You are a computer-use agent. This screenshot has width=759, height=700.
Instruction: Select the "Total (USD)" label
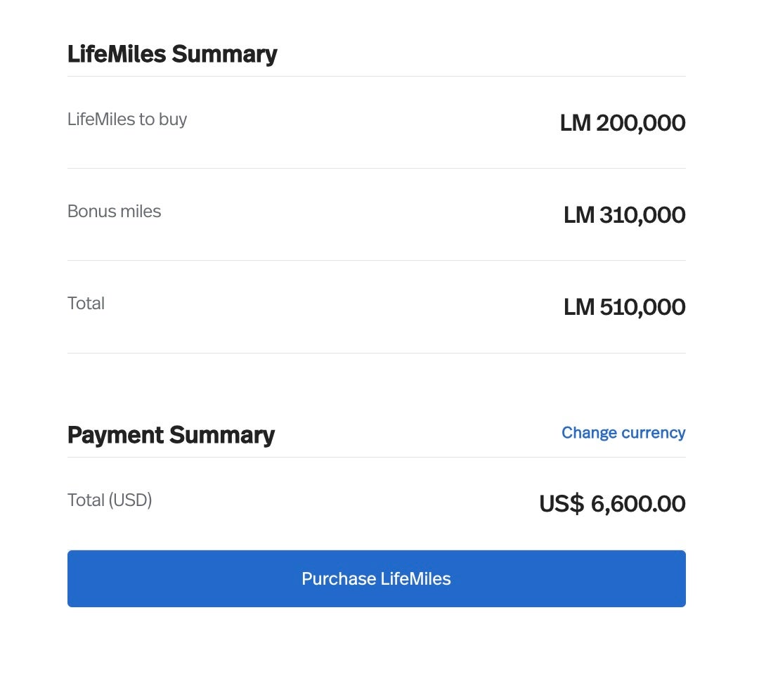click(x=110, y=500)
